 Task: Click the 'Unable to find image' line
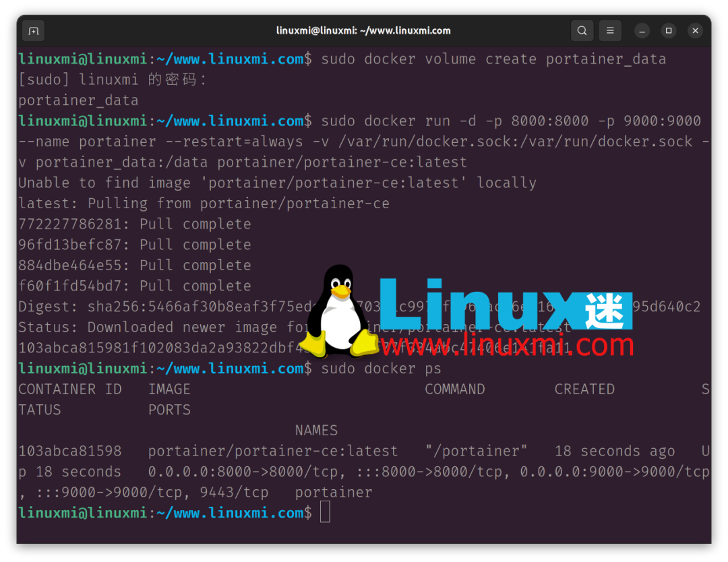coord(277,183)
